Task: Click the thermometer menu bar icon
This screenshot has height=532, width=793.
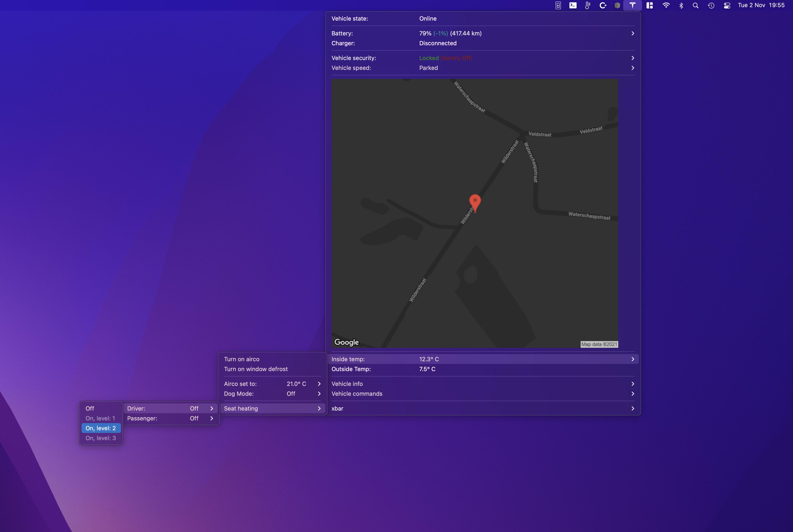Action: [588, 5]
